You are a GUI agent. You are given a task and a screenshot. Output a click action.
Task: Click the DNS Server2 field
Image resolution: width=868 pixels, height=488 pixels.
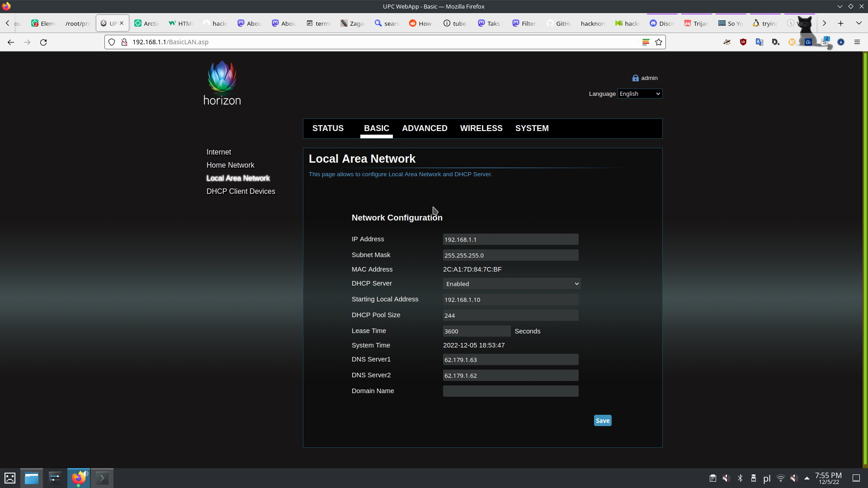(511, 375)
